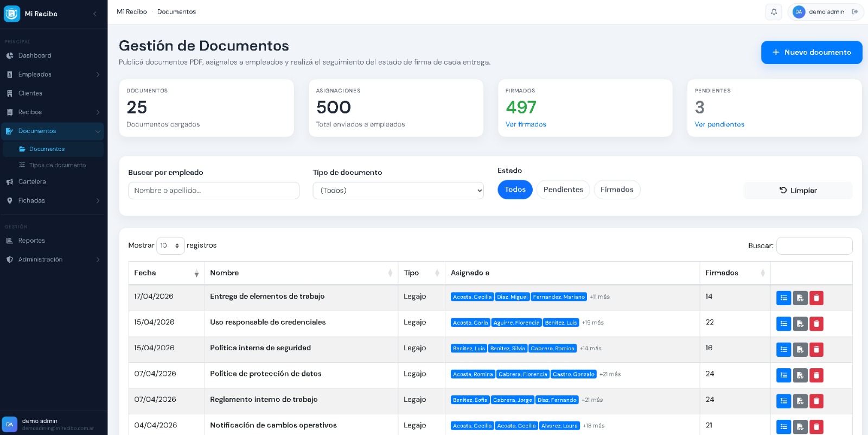Screen dimensions: 868x435
Task: Sort table by Nombre column
Action: tap(301, 273)
